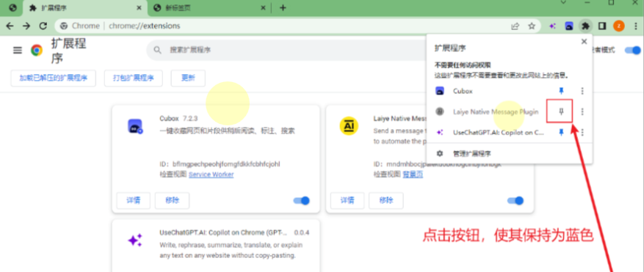
Task: Open the side panel icon
Action: (602, 26)
